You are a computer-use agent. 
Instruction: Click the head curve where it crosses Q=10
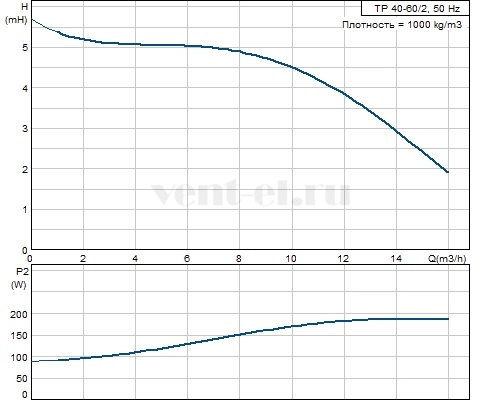coord(292,67)
